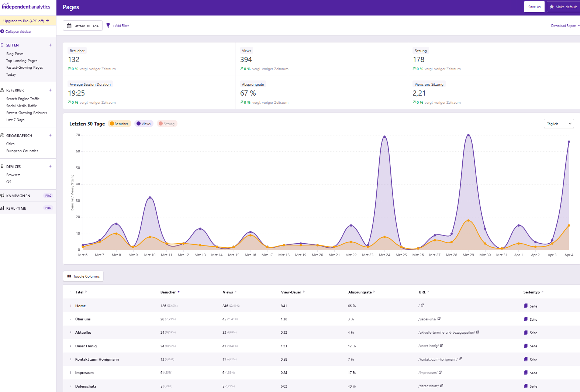The width and height of the screenshot is (580, 392).
Task: Click the Save As button
Action: pos(534,7)
